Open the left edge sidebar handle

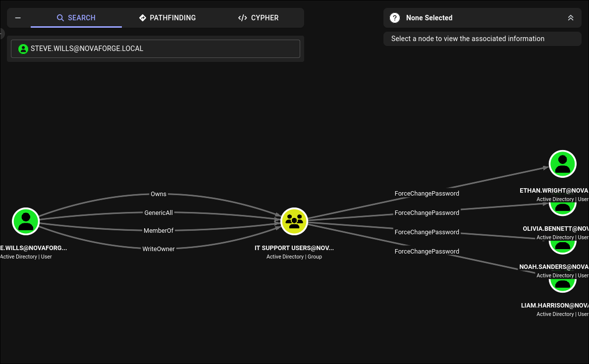pyautogui.click(x=1, y=34)
